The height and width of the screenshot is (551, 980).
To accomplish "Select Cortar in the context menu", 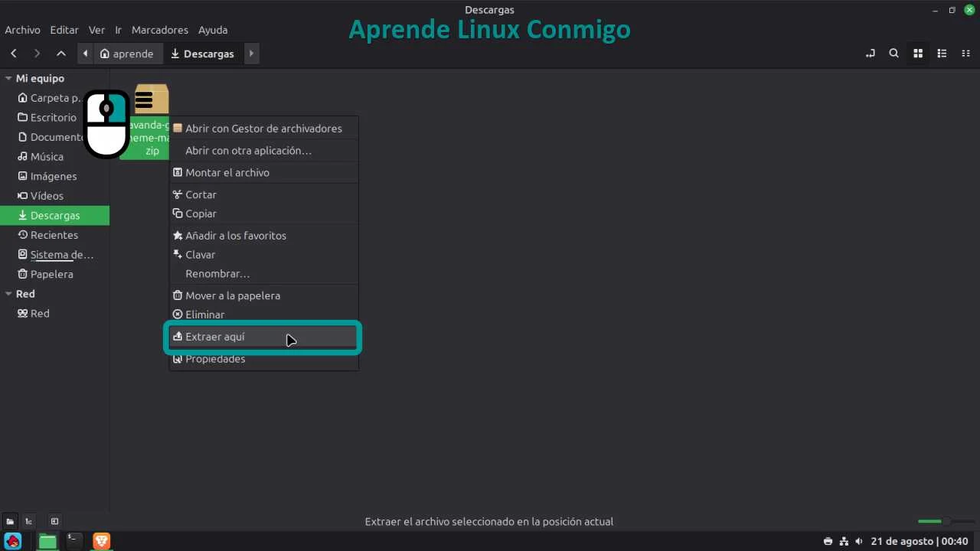I will 263,195.
